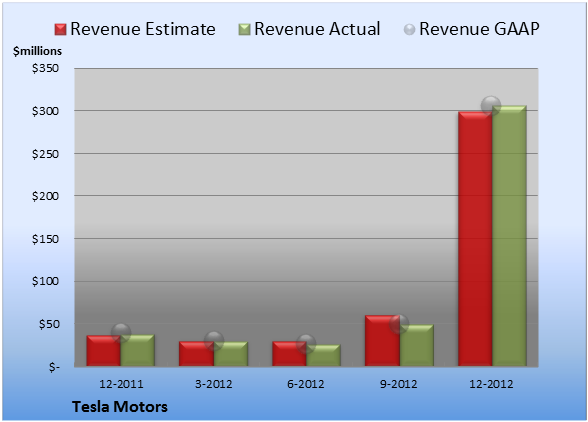Click the "$300" y-axis label

(x=45, y=111)
